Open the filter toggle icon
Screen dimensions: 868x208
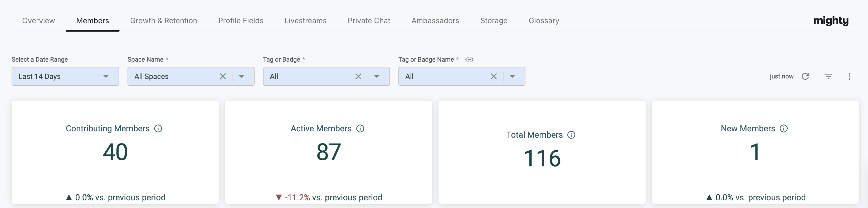[828, 76]
